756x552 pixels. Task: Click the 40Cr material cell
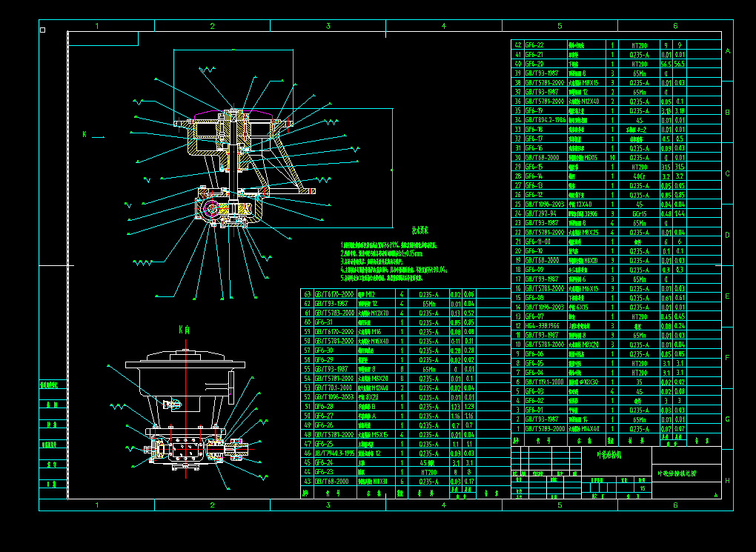click(640, 176)
